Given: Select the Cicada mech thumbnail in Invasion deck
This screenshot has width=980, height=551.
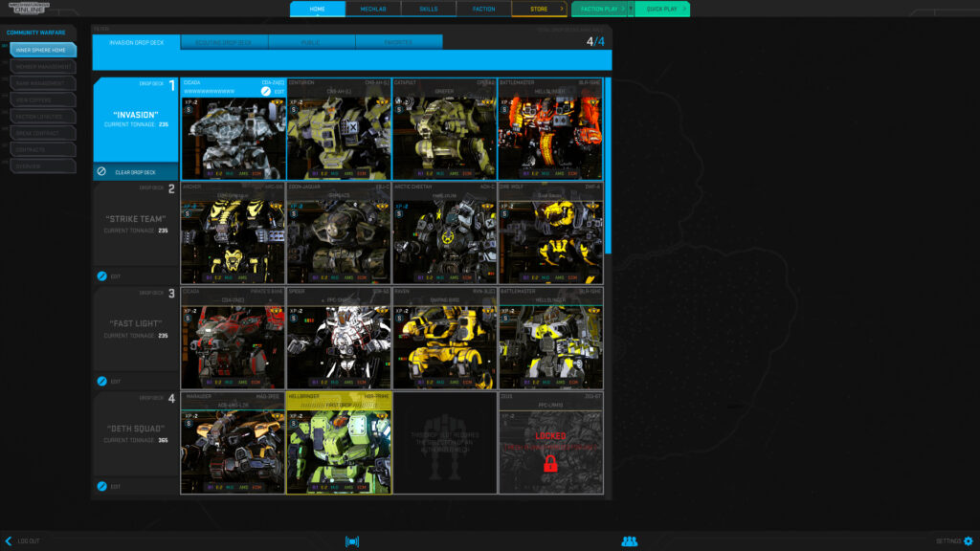Looking at the screenshot, I should pos(234,138).
